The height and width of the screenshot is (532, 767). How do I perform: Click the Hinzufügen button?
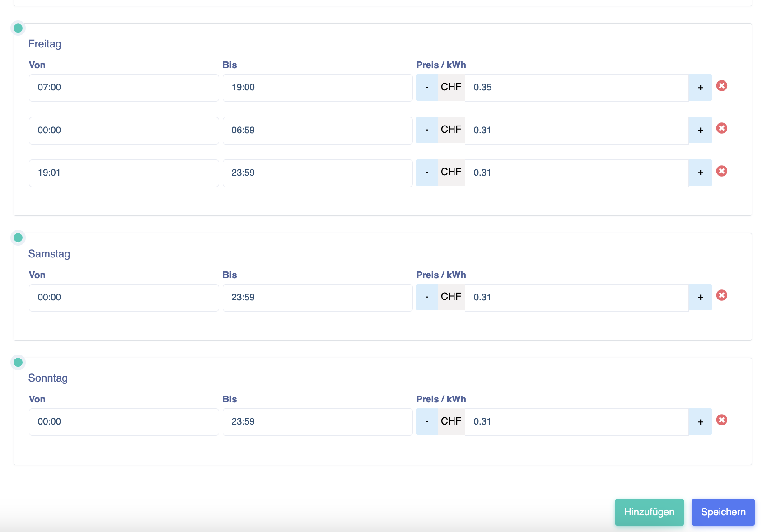(649, 512)
